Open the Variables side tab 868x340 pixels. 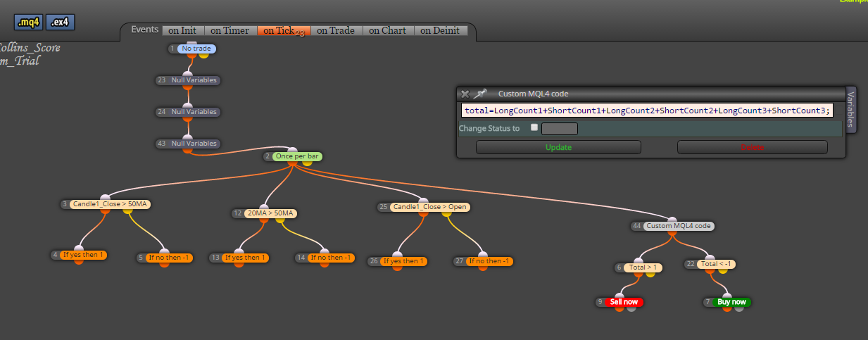click(x=851, y=108)
